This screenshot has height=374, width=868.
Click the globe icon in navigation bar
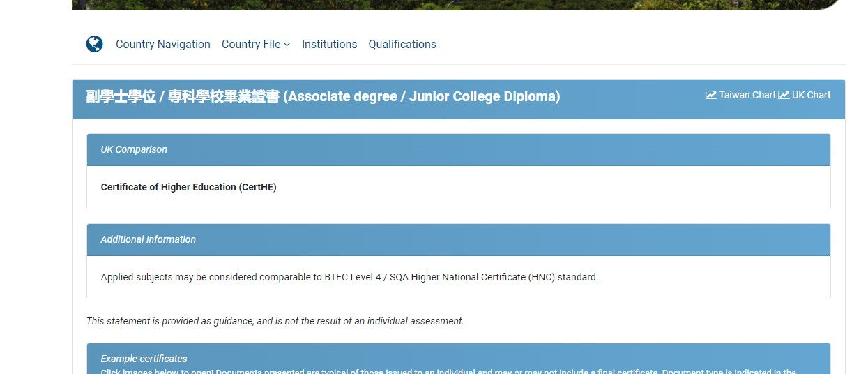95,44
